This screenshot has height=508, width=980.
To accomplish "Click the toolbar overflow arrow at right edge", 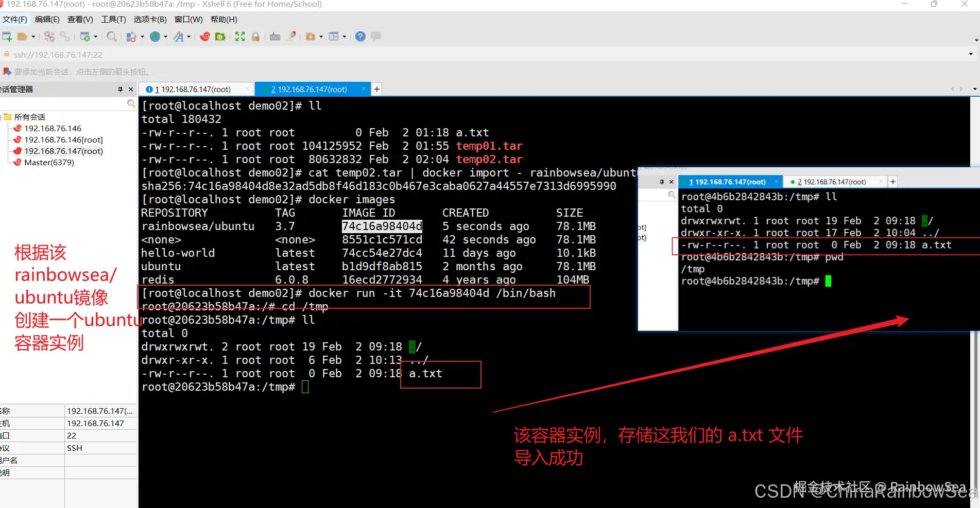I will click(x=976, y=40).
